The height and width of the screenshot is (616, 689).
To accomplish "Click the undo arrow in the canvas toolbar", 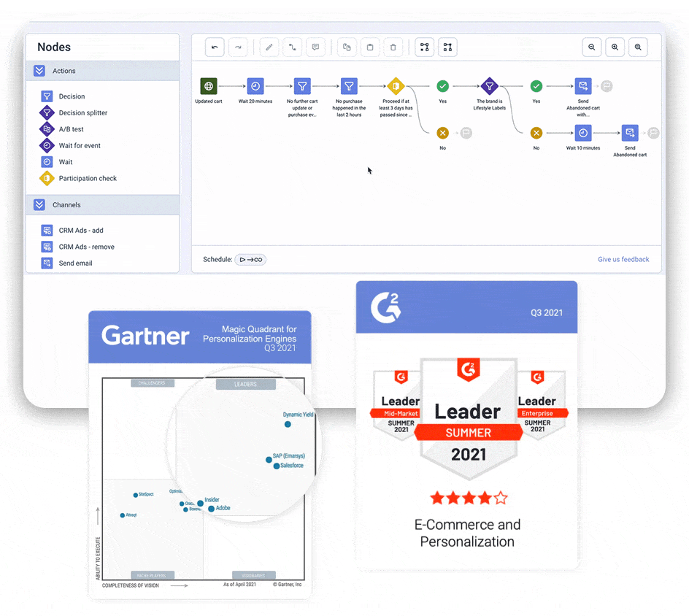I will pyautogui.click(x=215, y=47).
